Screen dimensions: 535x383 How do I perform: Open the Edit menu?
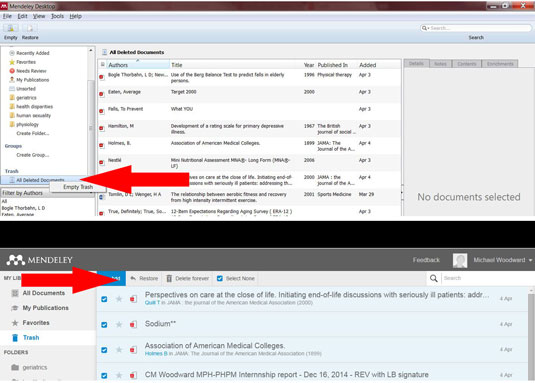[x=22, y=16]
